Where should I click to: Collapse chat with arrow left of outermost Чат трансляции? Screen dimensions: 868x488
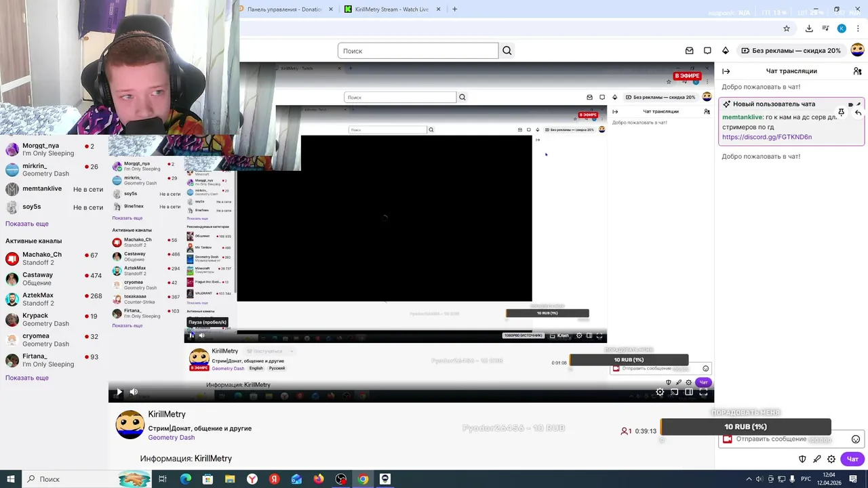[x=726, y=71]
